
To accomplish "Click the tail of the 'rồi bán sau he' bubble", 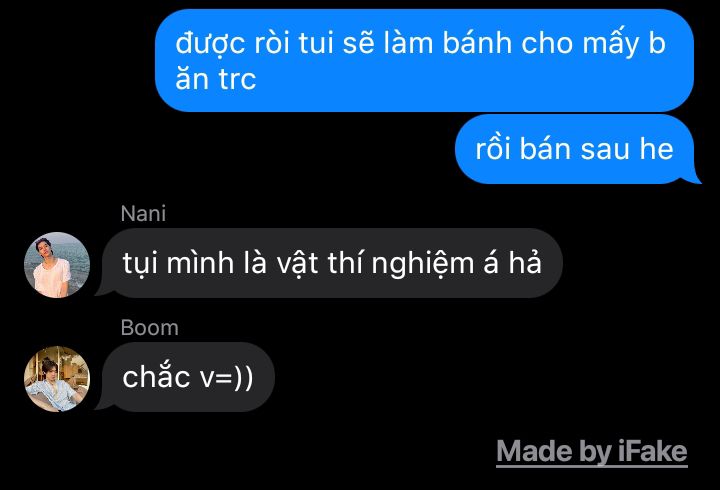I will tap(694, 177).
